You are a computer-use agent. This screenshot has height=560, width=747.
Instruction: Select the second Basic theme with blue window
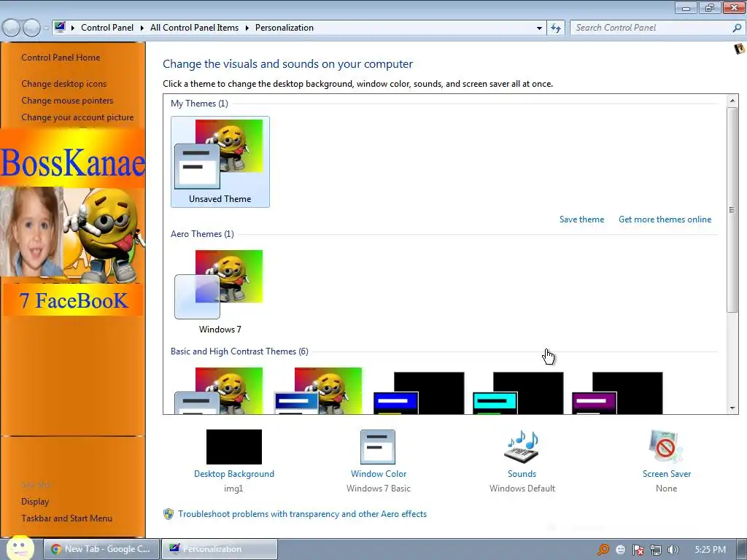(x=319, y=391)
